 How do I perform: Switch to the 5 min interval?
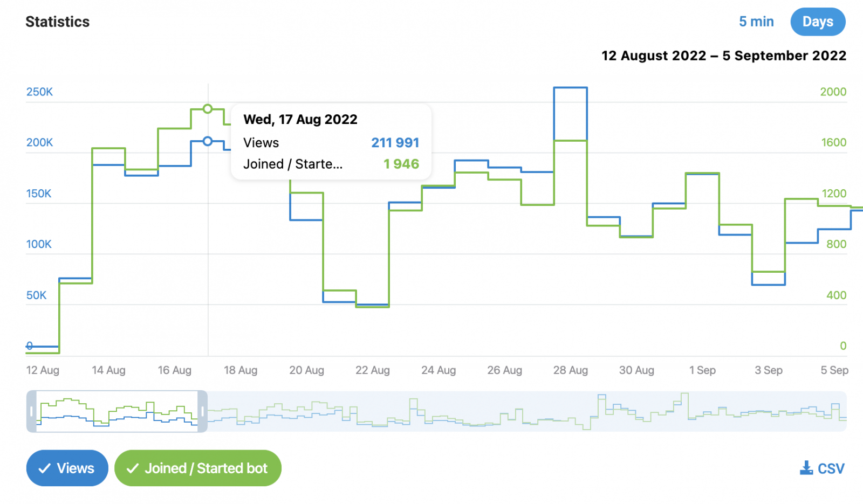pyautogui.click(x=756, y=22)
